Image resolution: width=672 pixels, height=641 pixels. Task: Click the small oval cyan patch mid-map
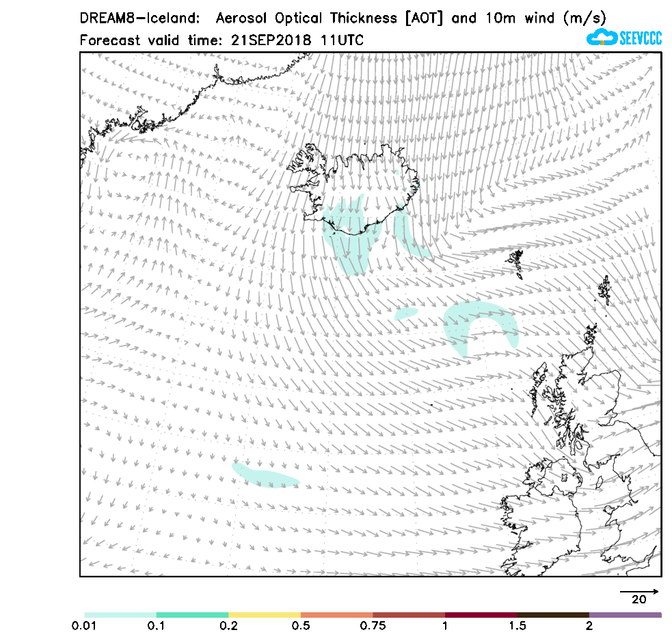point(406,314)
